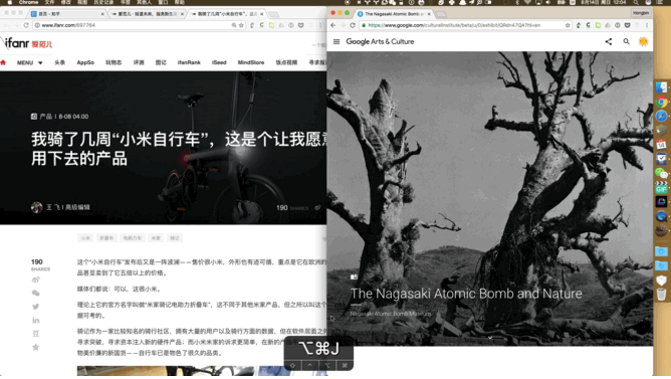
Task: Click the share icon in Arts & Culture
Action: tap(608, 41)
